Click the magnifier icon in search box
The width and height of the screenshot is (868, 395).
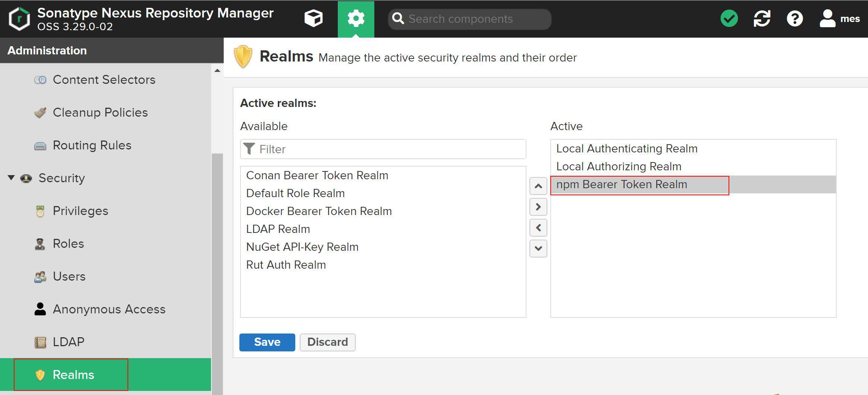click(x=398, y=19)
